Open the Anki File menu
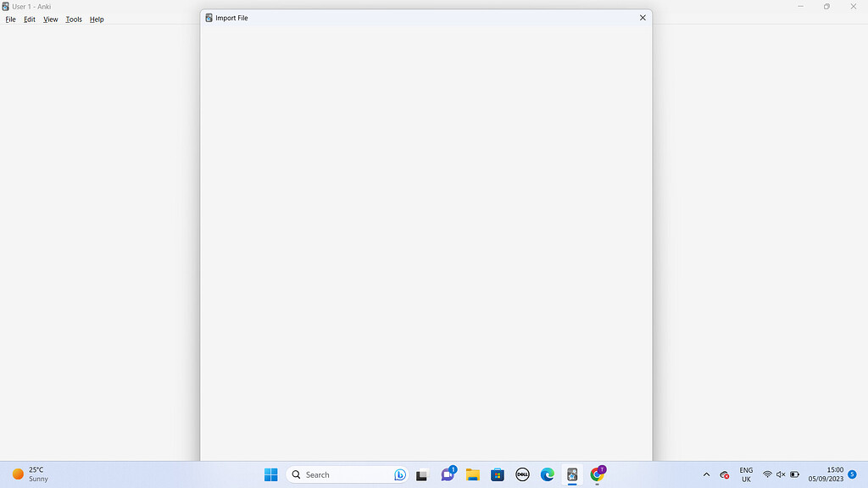868x488 pixels. (10, 19)
